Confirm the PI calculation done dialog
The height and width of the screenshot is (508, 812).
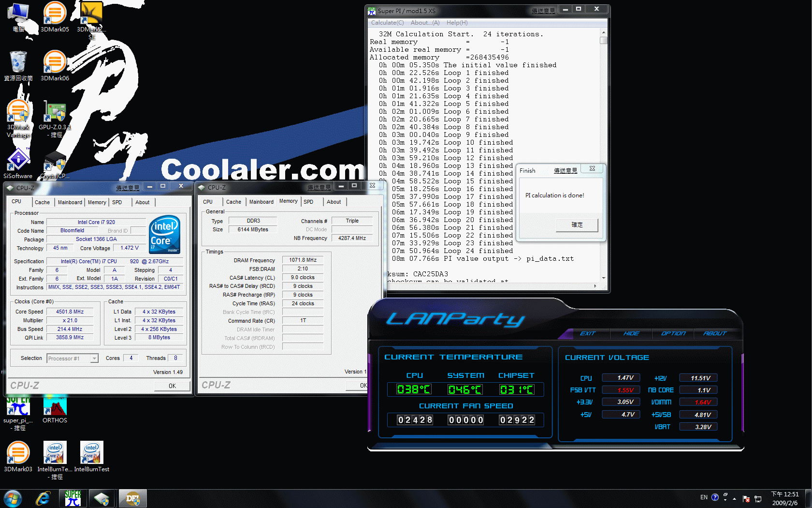[x=577, y=225]
